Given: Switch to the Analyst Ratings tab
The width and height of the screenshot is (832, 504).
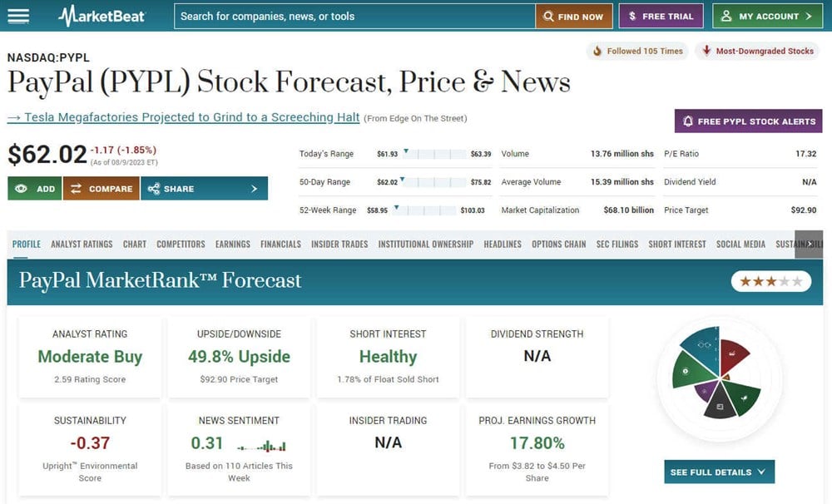Looking at the screenshot, I should 82,244.
